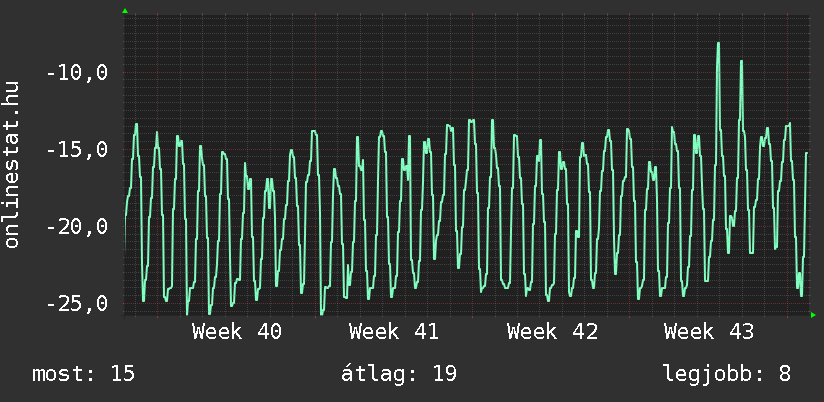Click the -15,0 y-axis value
Screen dimensions: 824x402
(x=77, y=150)
